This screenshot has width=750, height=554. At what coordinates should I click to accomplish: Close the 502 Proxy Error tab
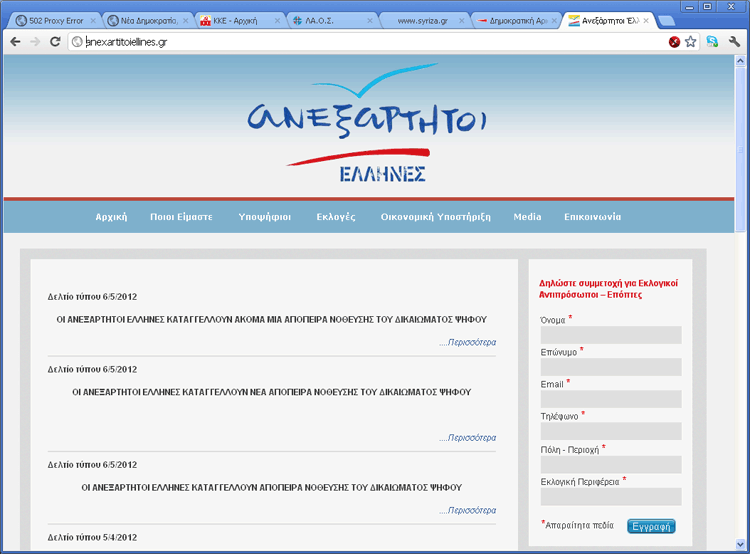[x=93, y=21]
